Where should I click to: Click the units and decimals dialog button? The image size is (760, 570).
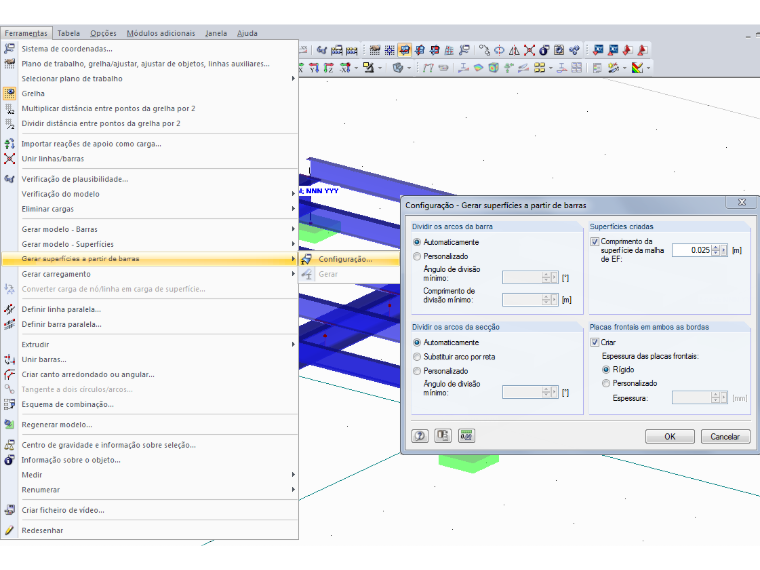[x=466, y=436]
